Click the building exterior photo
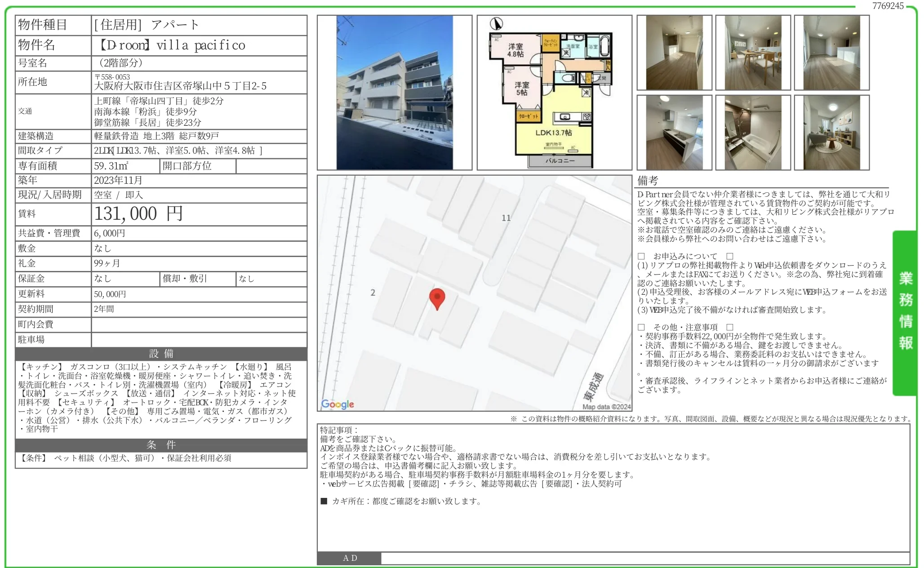 395,93
